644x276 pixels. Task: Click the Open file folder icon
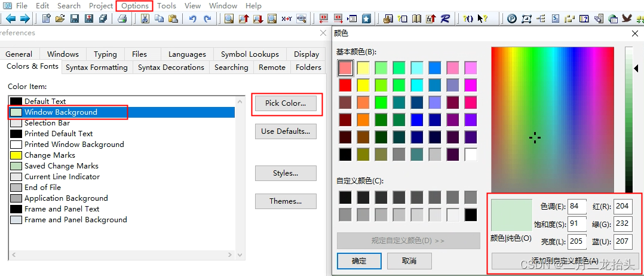coord(60,19)
